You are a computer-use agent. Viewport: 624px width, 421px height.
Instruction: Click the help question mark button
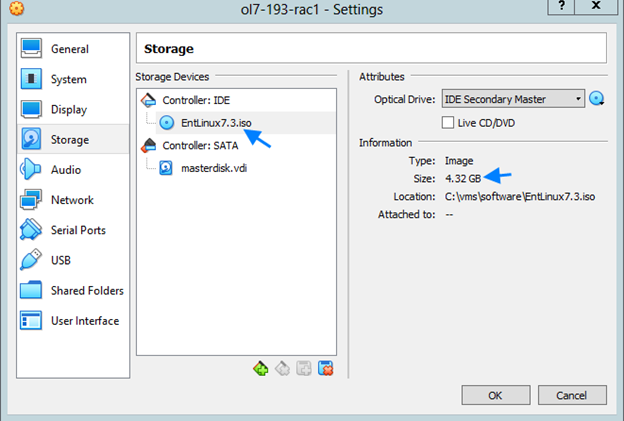(x=562, y=6)
